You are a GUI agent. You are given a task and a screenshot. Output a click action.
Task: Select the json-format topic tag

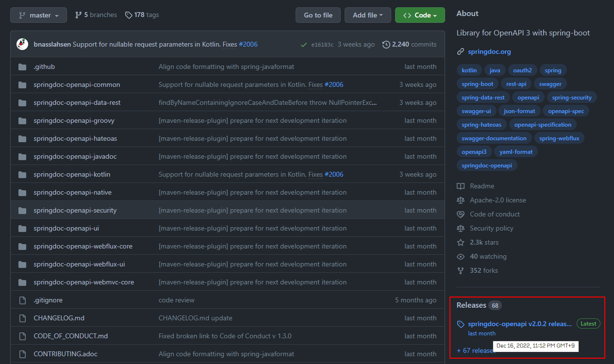519,111
